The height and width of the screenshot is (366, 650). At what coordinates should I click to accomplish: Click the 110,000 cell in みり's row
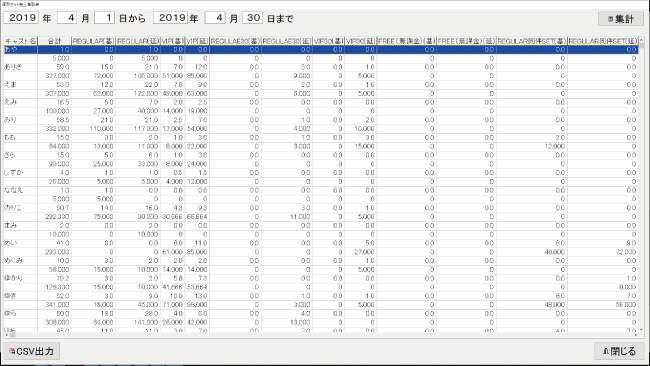coord(93,128)
